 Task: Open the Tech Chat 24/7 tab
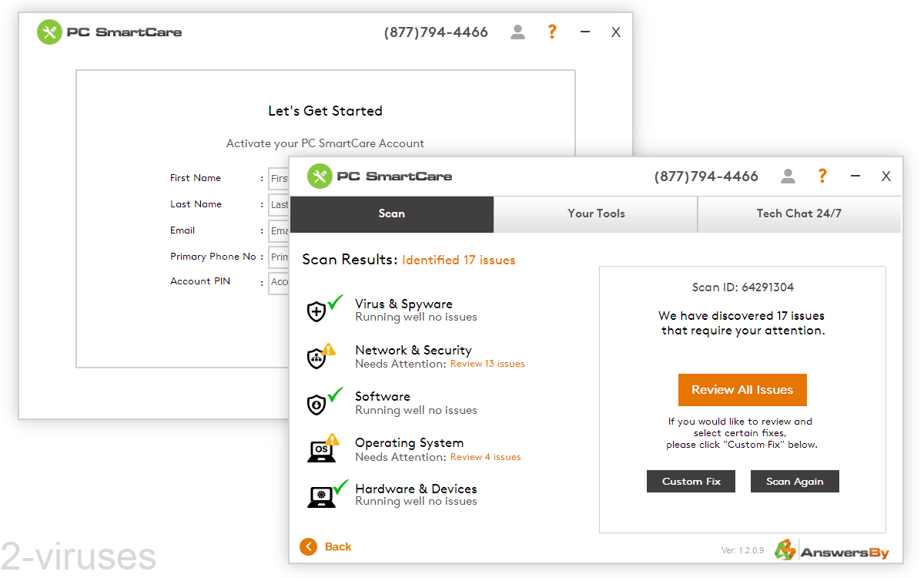[x=799, y=213]
